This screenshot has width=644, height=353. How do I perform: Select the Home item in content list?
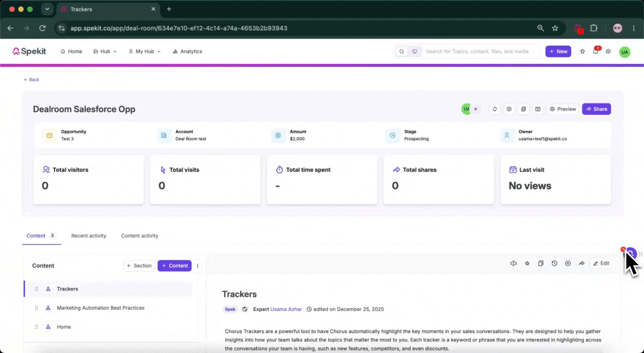[x=108, y=327]
